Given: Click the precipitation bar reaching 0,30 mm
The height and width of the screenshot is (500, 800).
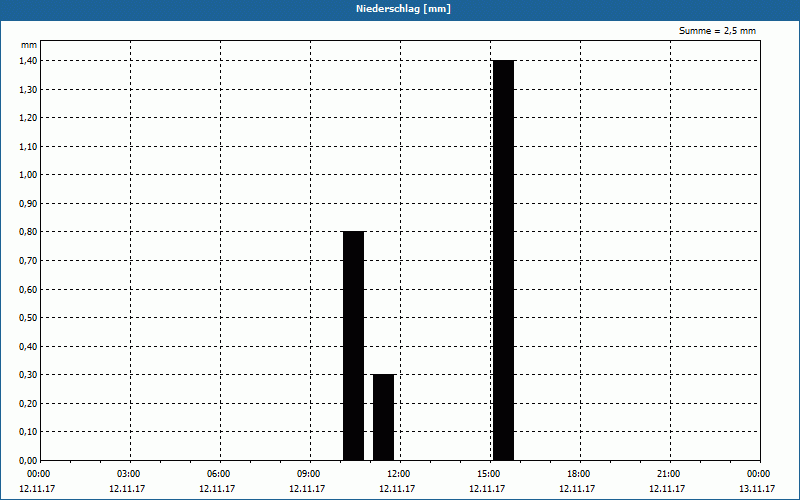Looking at the screenshot, I should [384, 417].
